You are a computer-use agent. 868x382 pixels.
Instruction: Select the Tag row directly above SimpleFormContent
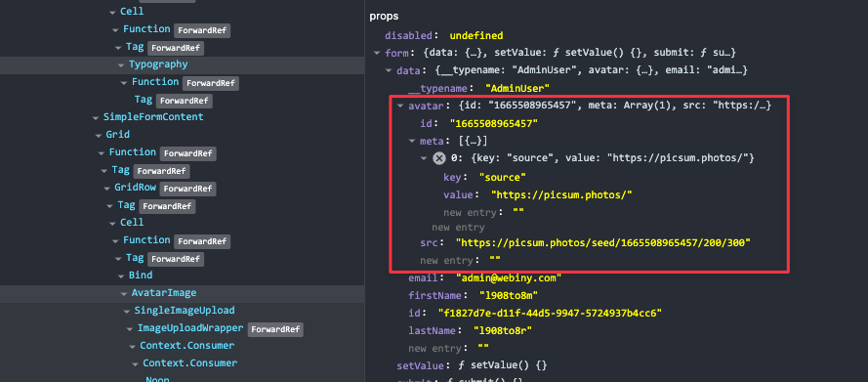(143, 100)
